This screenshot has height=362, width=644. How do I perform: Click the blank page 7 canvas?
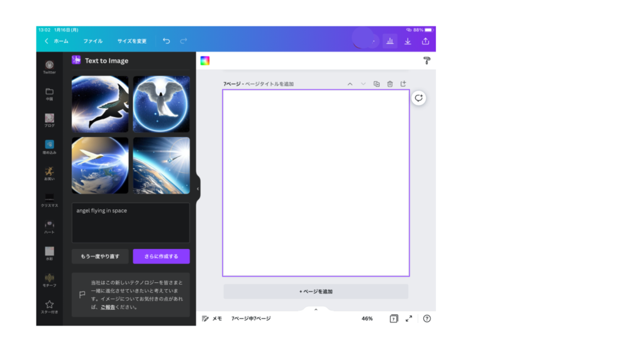tap(316, 183)
